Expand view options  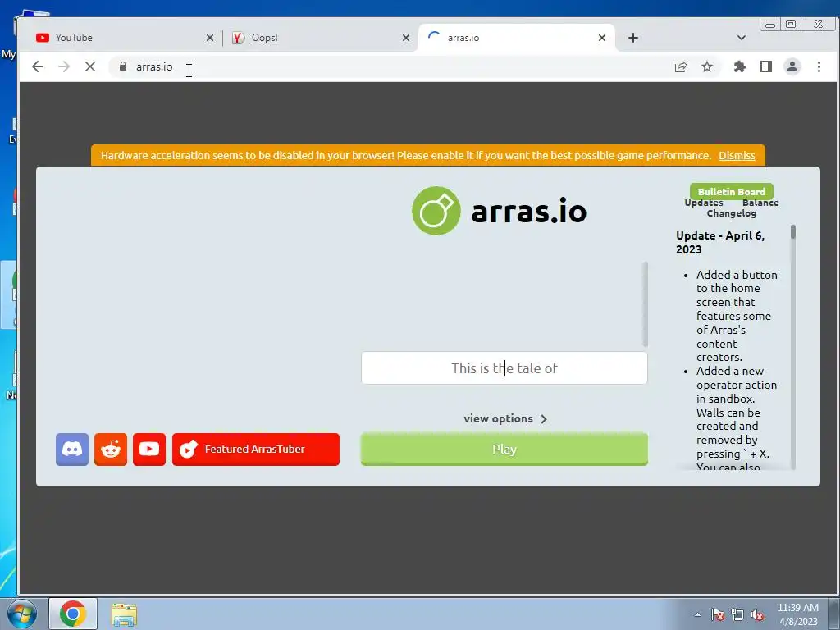pos(505,418)
